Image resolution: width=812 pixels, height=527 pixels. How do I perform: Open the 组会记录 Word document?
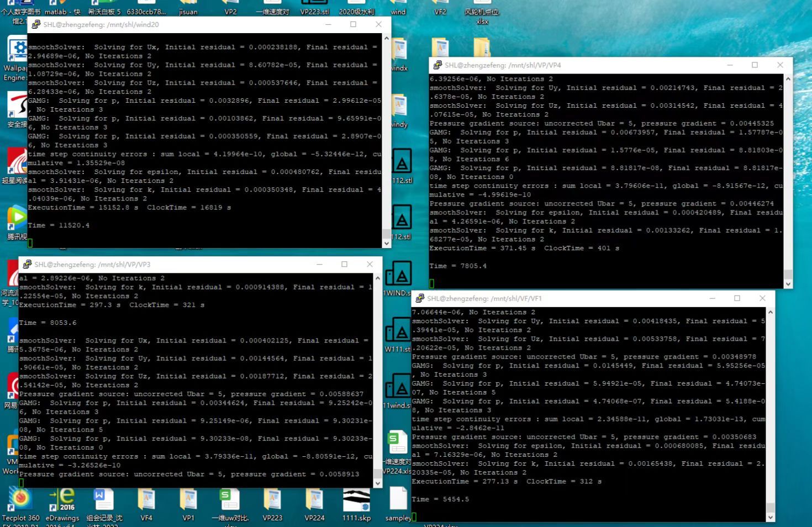[104, 501]
